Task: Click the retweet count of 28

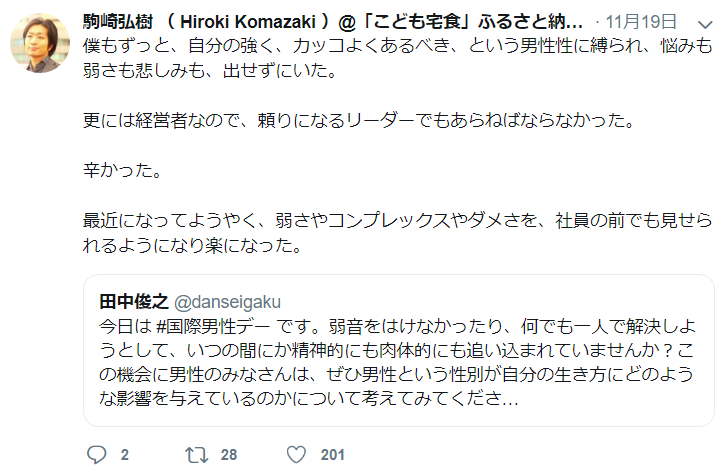Action: [229, 455]
